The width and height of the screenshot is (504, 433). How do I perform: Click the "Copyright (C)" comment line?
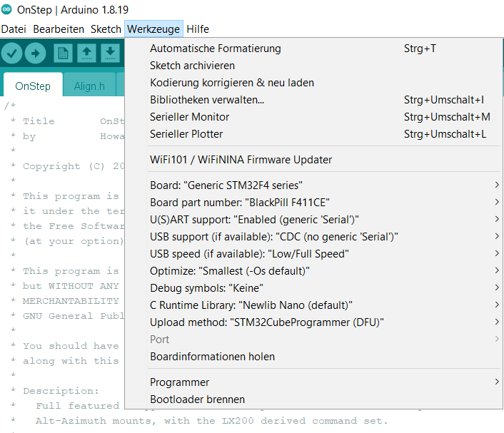(x=68, y=166)
